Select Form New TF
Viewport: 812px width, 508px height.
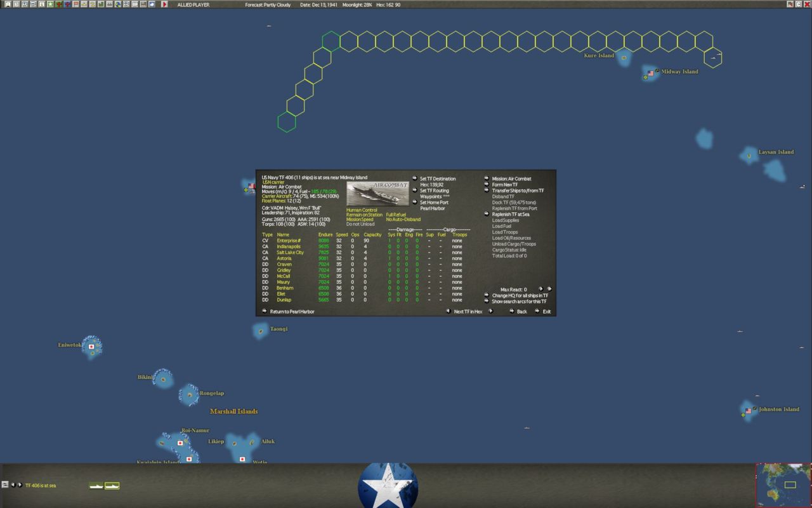click(505, 185)
